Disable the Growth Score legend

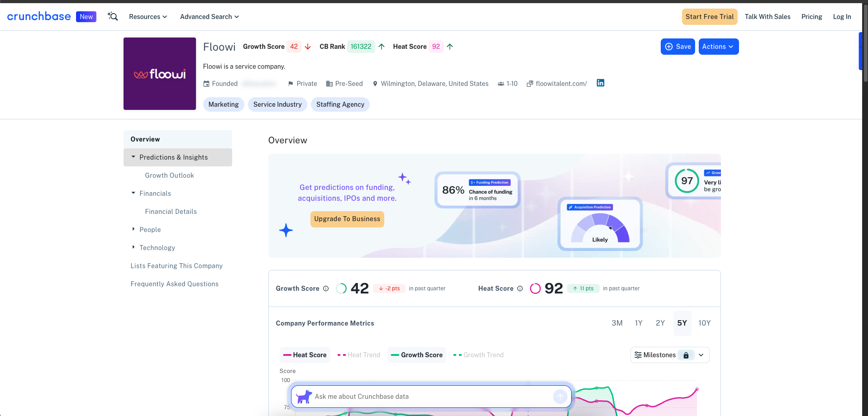[416, 355]
